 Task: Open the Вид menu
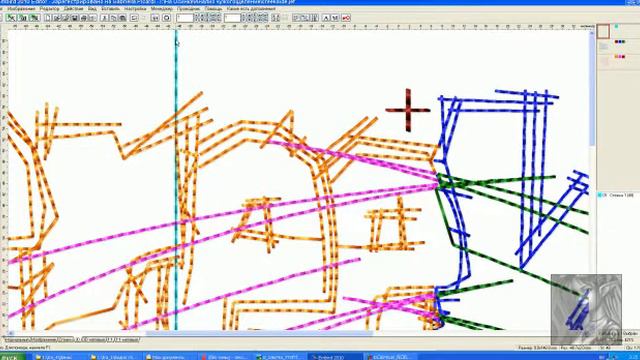coord(93,9)
